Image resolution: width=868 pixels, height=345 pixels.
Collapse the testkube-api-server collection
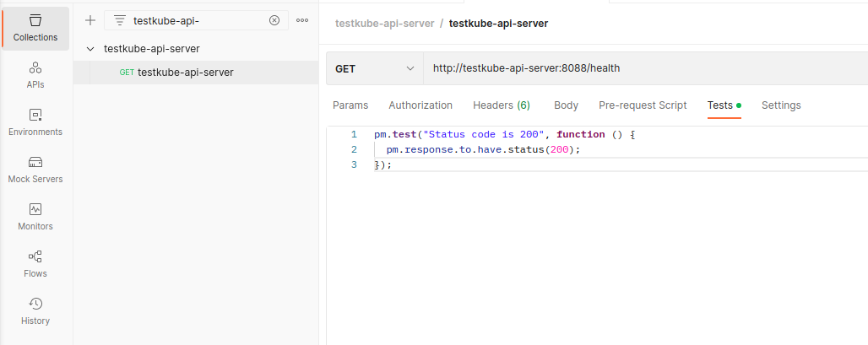[x=90, y=49]
